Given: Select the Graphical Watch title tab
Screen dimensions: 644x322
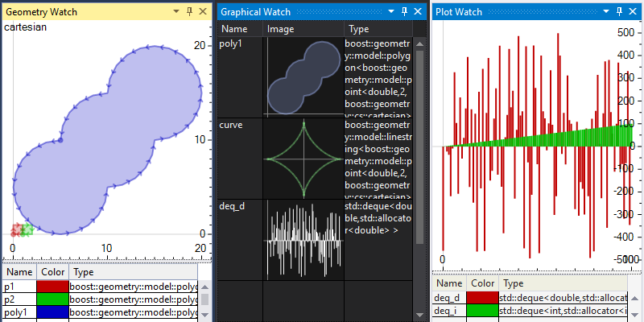Looking at the screenshot, I should [x=255, y=12].
